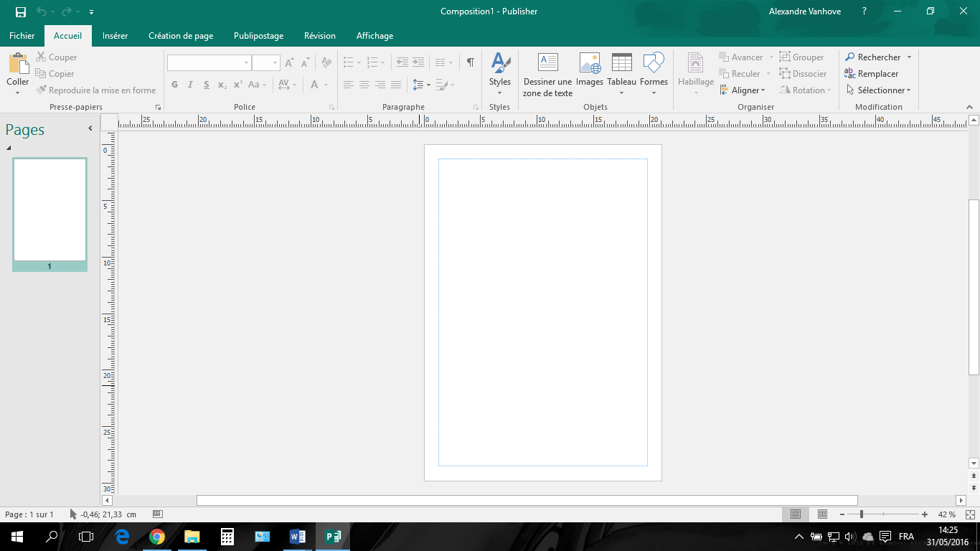
Task: Click the Remplacer button
Action: pyautogui.click(x=871, y=74)
